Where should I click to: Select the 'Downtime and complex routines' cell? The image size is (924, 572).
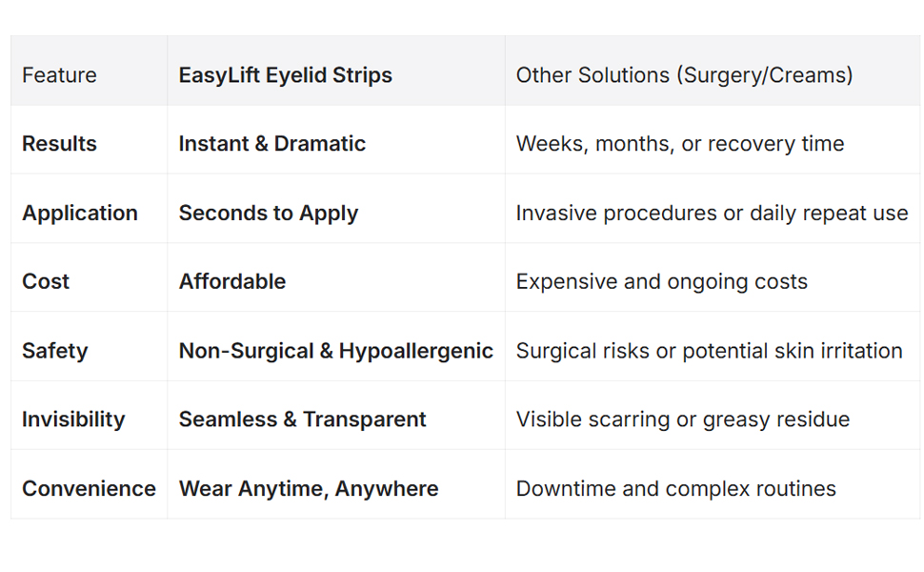[x=675, y=489]
